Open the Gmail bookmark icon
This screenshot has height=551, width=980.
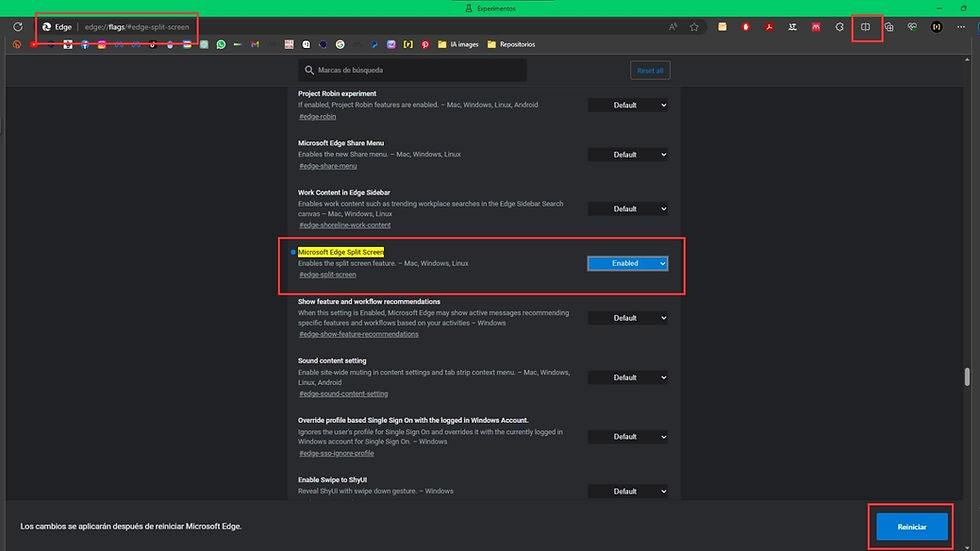point(255,44)
